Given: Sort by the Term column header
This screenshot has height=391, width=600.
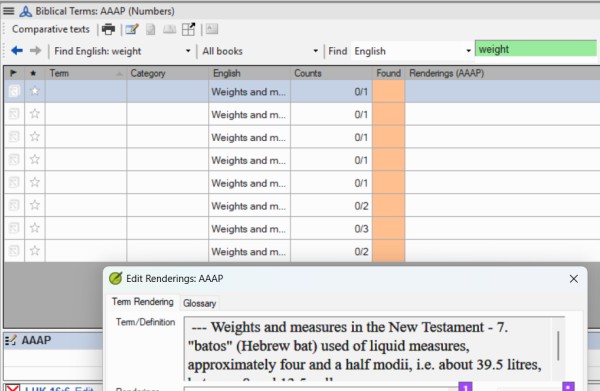Looking at the screenshot, I should (86, 73).
